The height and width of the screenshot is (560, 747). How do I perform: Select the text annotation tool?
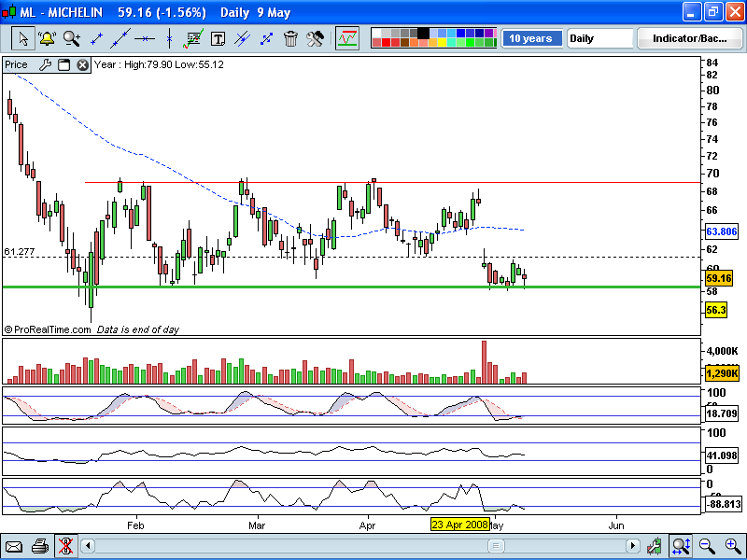(x=218, y=39)
